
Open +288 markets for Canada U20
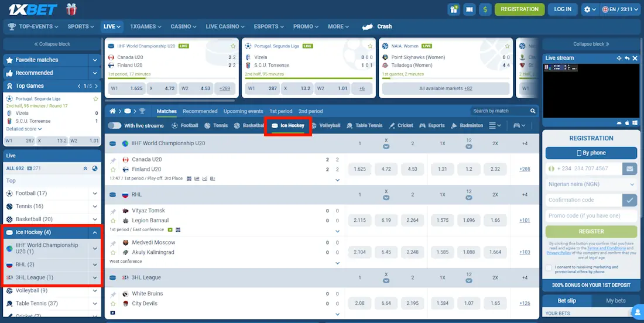[525, 169]
